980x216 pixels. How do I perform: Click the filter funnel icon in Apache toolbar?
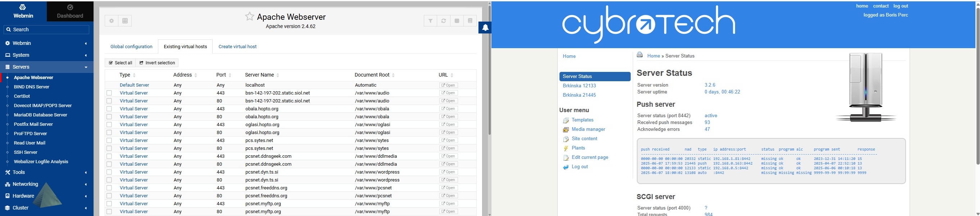click(430, 21)
